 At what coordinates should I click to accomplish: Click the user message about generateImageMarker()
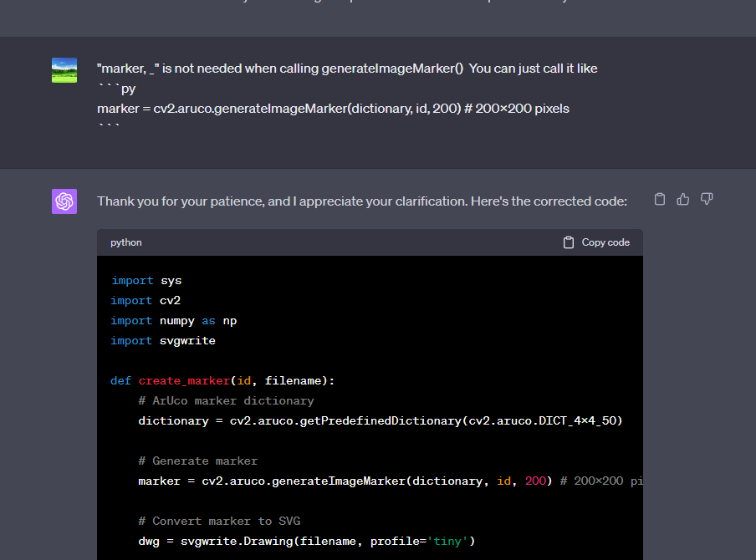[x=347, y=69]
